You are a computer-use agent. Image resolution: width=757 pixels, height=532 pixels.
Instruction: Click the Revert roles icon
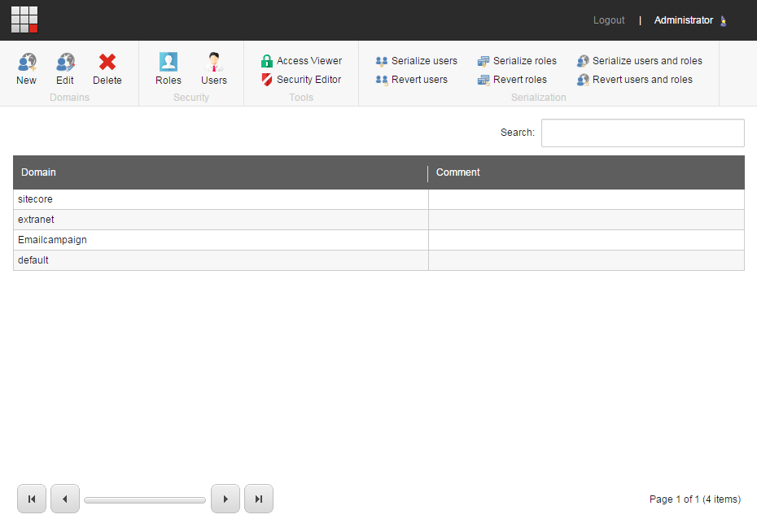pos(513,79)
